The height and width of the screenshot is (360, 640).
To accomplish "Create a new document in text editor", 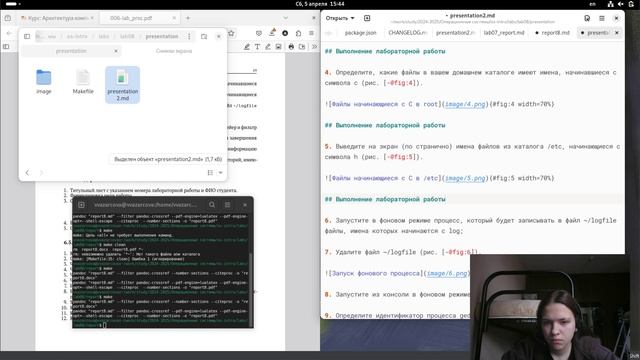I will coord(367,18).
